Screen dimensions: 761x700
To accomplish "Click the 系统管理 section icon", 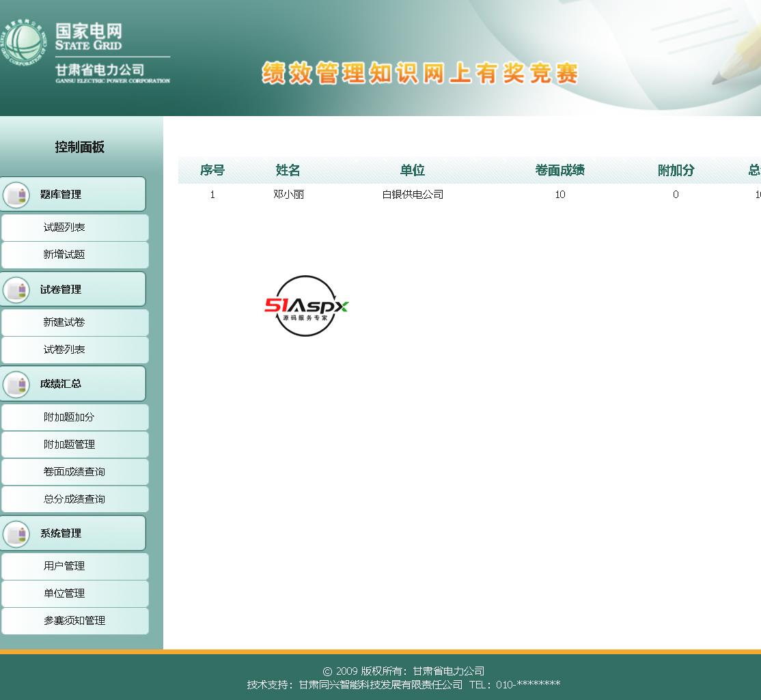I will (x=16, y=533).
